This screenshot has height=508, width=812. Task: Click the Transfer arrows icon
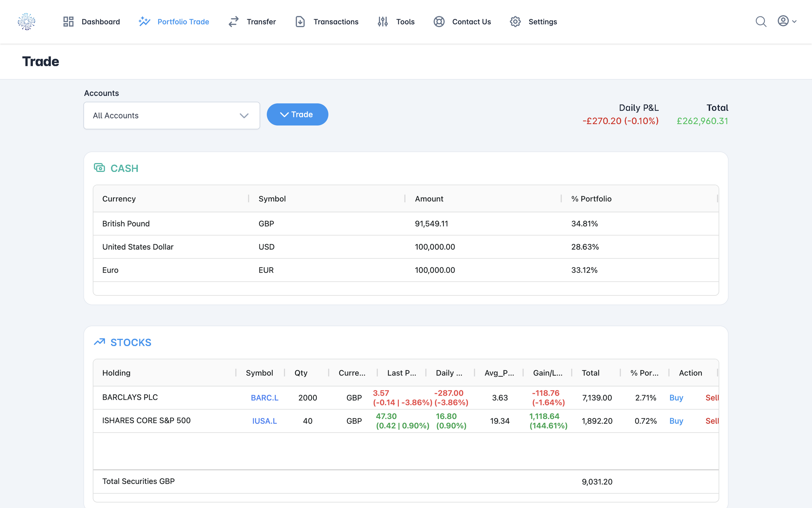coord(233,22)
